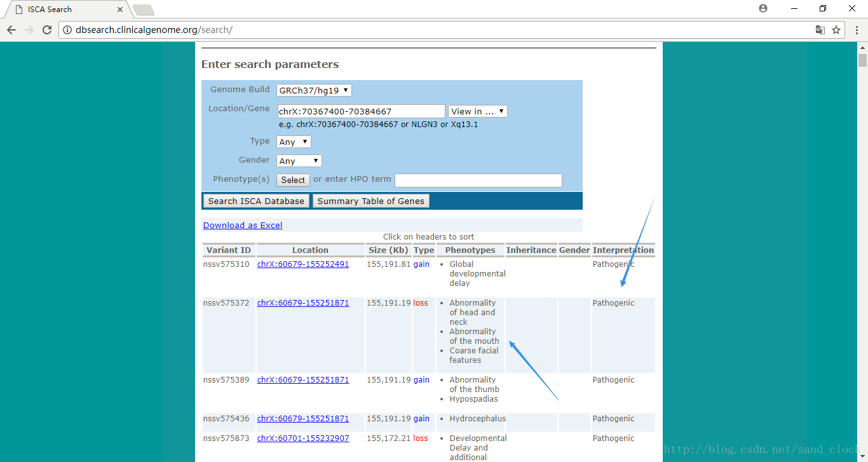
Task: Sort table by Interpretation header
Action: [x=623, y=250]
